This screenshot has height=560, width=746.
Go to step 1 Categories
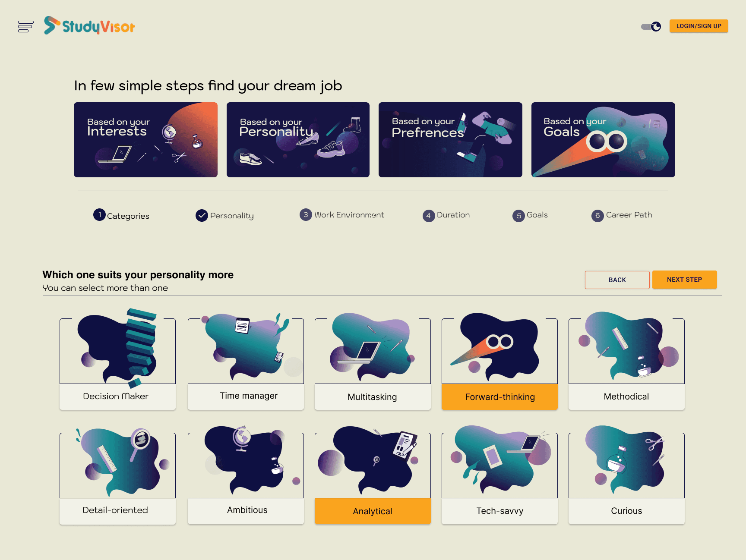121,215
